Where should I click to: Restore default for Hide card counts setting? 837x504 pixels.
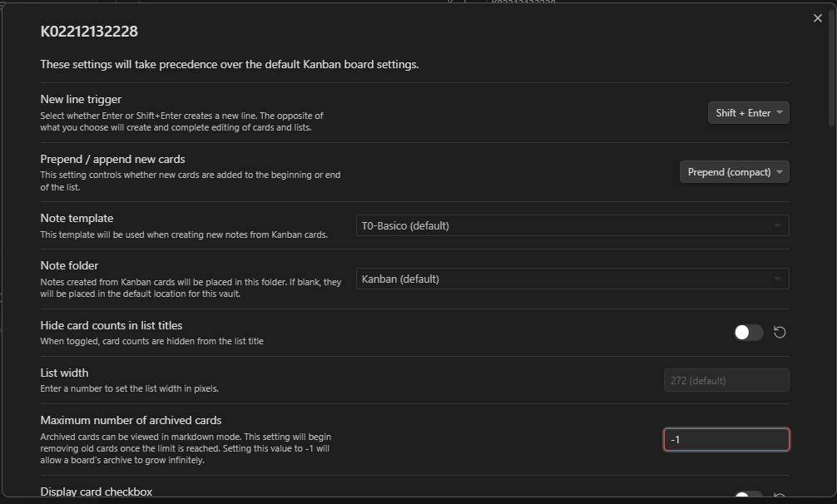779,332
